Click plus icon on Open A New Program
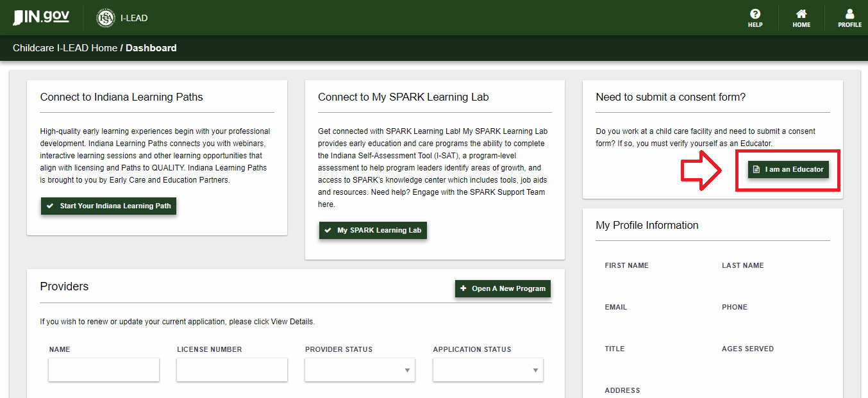Screen dimensions: 868x398 point(463,288)
